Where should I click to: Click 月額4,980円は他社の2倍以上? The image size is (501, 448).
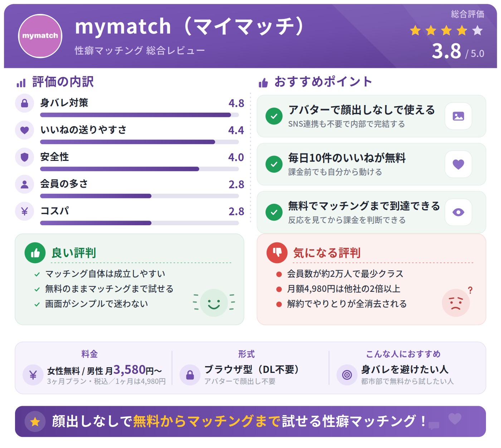(344, 289)
